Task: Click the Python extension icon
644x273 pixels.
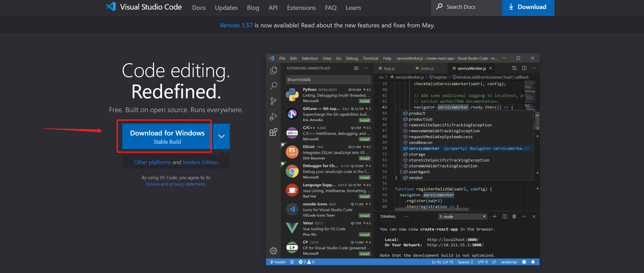Action: pyautogui.click(x=292, y=95)
